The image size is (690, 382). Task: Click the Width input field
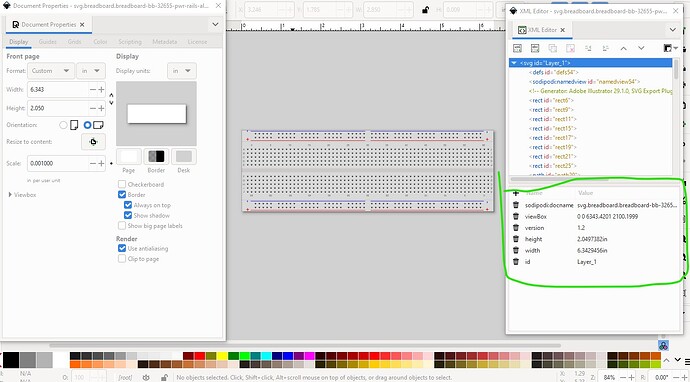(x=58, y=89)
